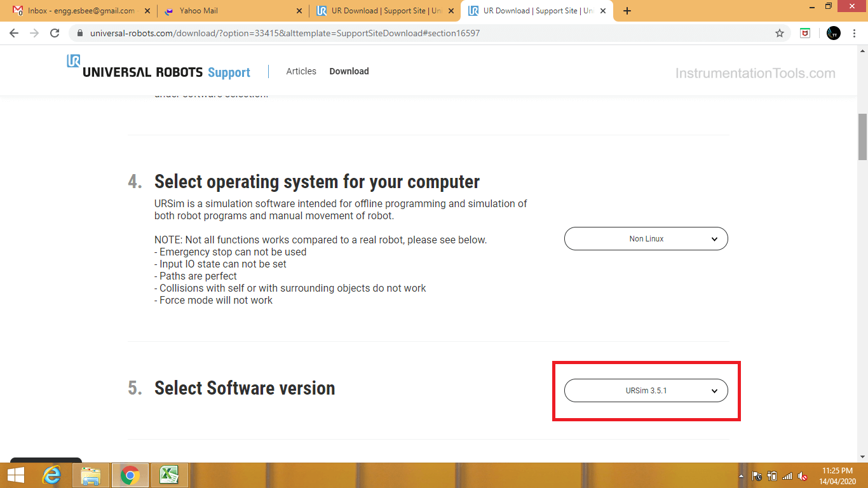Viewport: 868px width, 488px height.
Task: Expand the URSim 3.5.1 version dropdown
Action: pyautogui.click(x=646, y=391)
